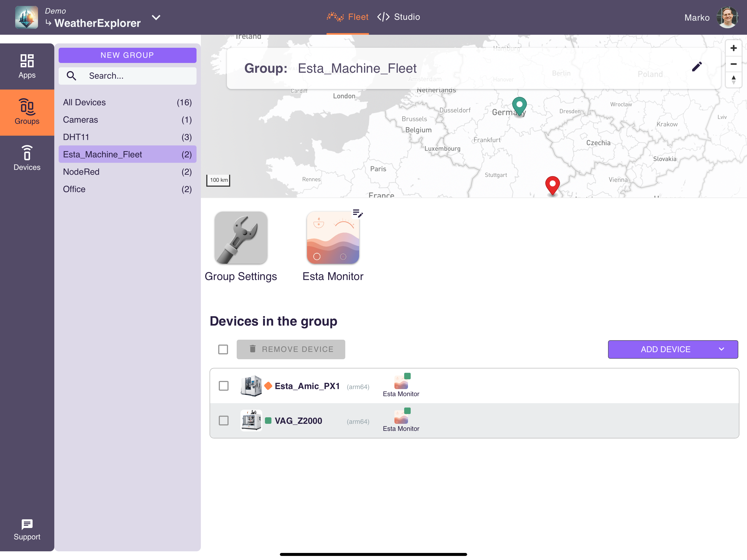This screenshot has width=747, height=560.
Task: Click the Demo project label
Action: pyautogui.click(x=55, y=11)
